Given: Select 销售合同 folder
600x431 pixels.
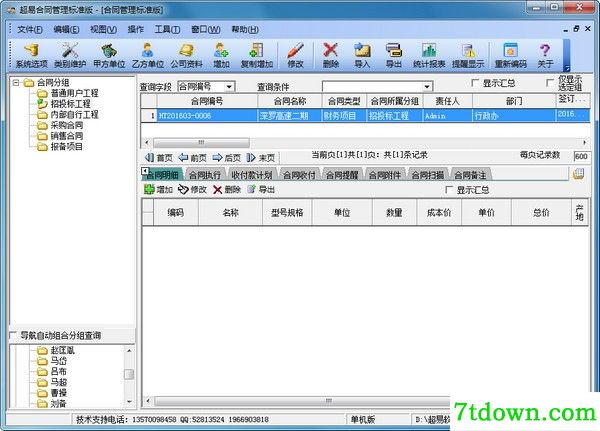Looking at the screenshot, I should tap(67, 136).
